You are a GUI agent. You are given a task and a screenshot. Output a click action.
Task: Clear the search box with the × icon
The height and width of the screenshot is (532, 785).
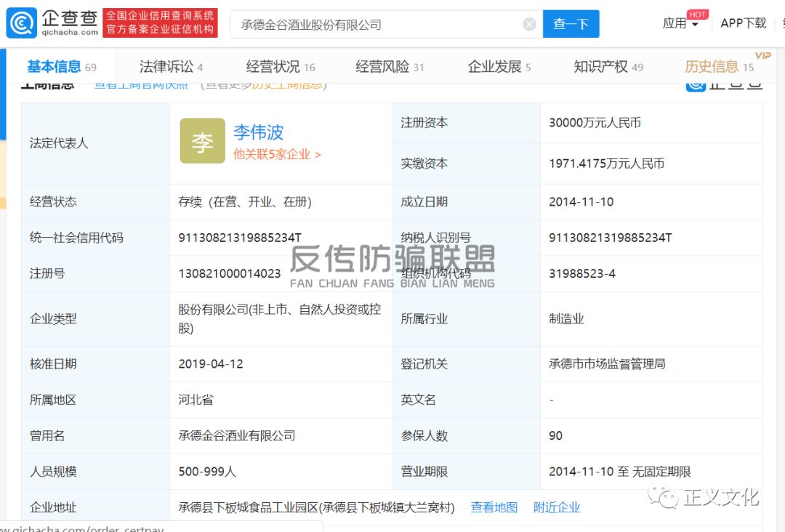point(529,23)
